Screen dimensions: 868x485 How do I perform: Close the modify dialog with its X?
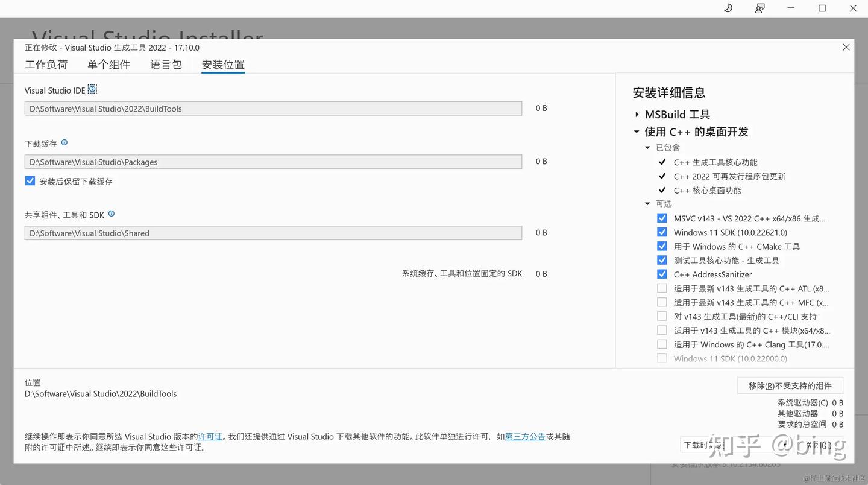(846, 47)
